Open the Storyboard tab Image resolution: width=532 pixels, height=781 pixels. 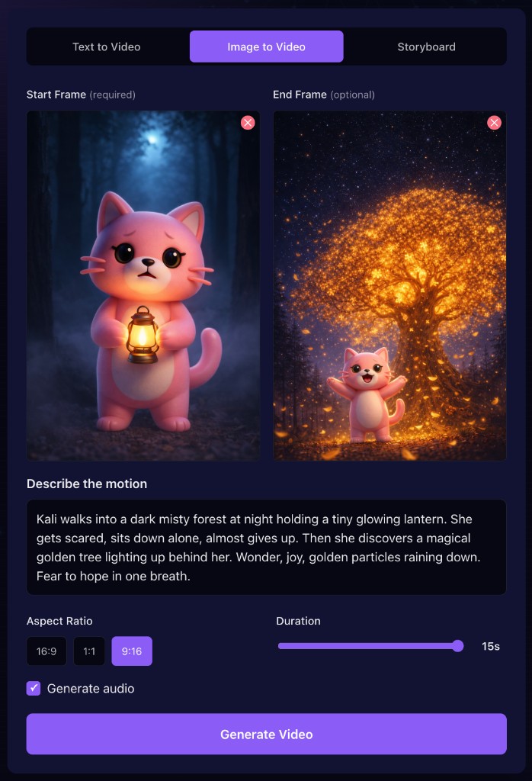[427, 47]
